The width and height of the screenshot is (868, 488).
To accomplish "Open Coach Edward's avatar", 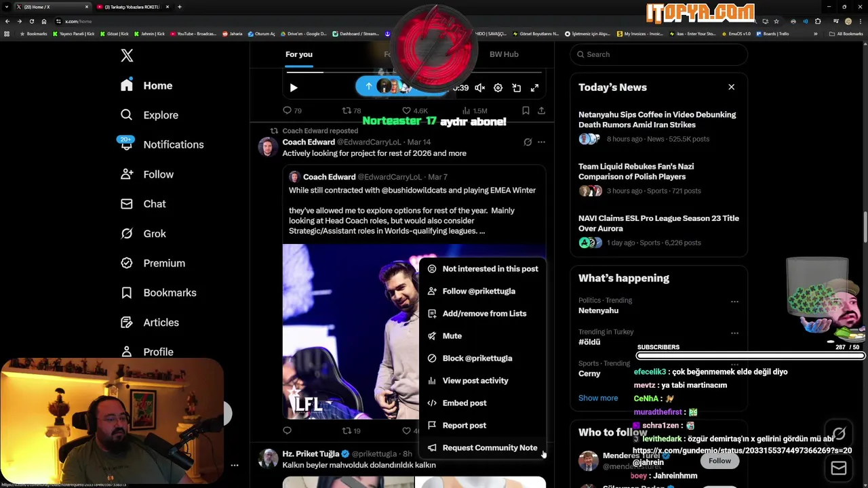I will [268, 147].
